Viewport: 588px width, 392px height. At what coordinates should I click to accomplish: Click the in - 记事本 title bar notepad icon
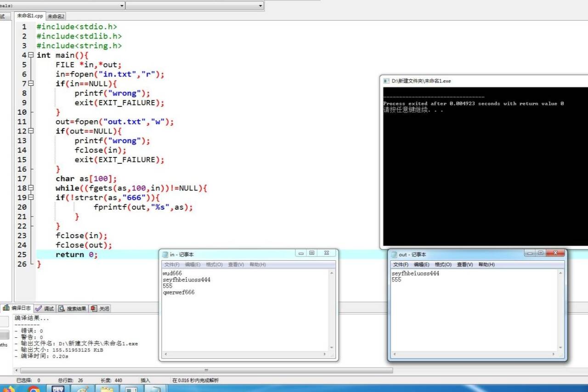[x=165, y=255]
